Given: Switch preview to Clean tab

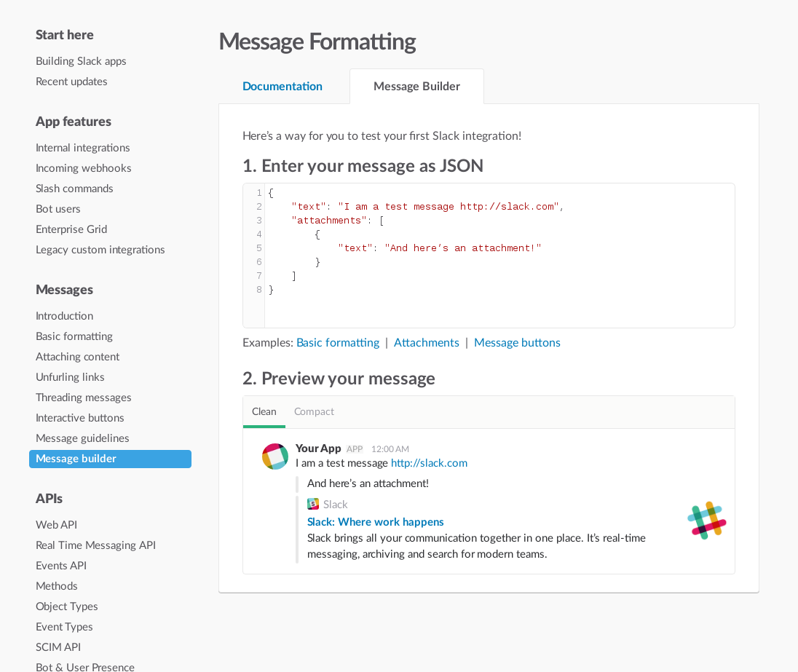Looking at the screenshot, I should tap(264, 411).
